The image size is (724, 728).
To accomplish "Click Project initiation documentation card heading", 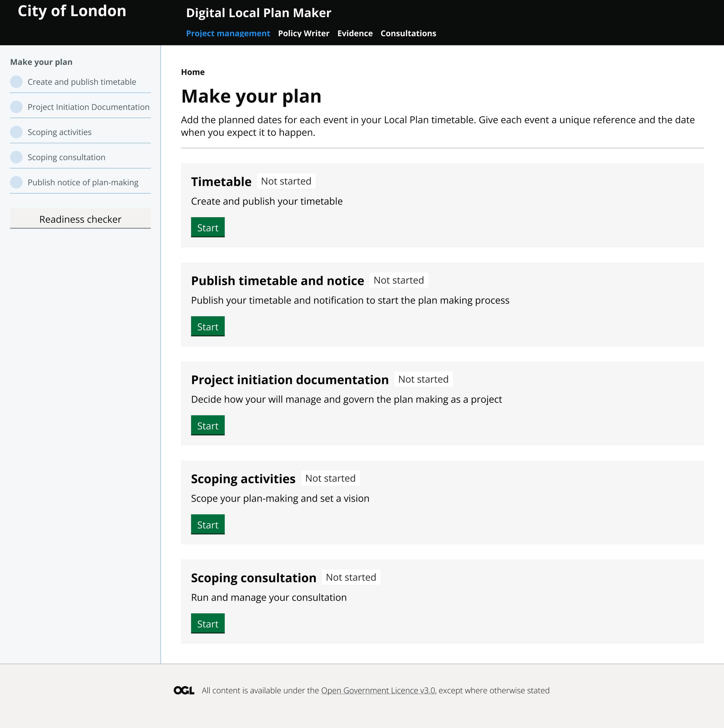I will point(290,380).
